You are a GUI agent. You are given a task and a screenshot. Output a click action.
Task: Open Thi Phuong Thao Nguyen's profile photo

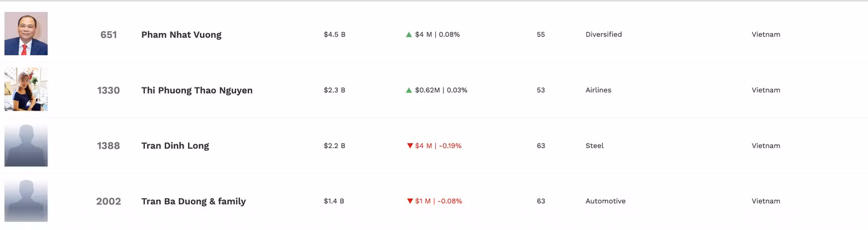click(x=26, y=89)
